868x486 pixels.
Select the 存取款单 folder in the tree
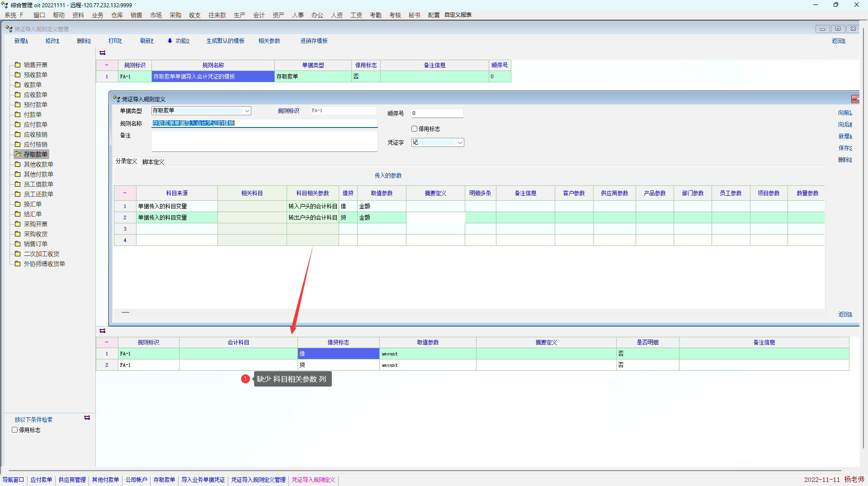pos(35,155)
